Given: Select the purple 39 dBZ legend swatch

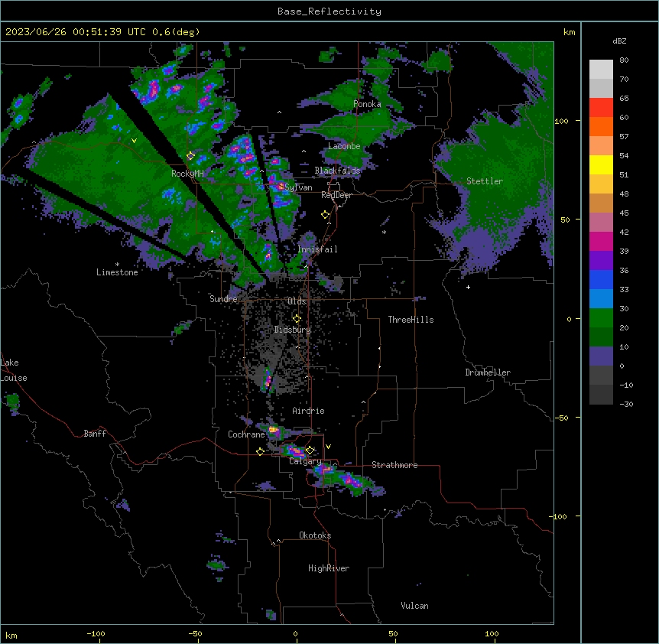Looking at the screenshot, I should (601, 261).
